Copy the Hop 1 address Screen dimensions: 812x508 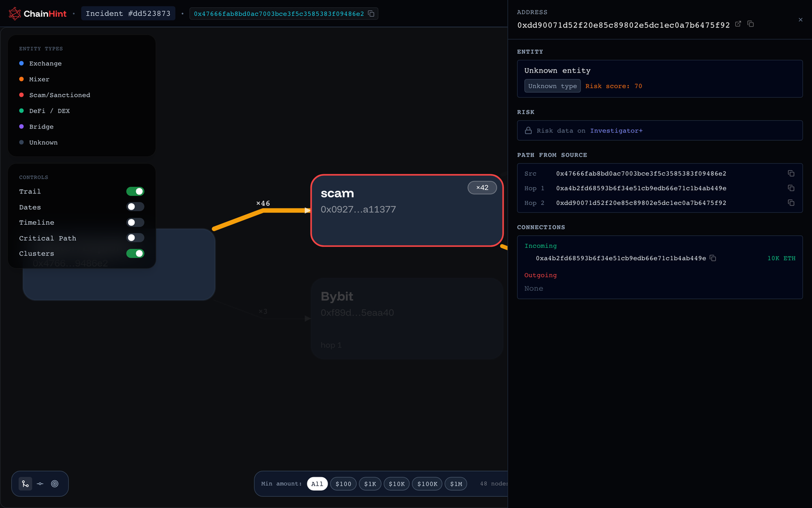click(791, 188)
